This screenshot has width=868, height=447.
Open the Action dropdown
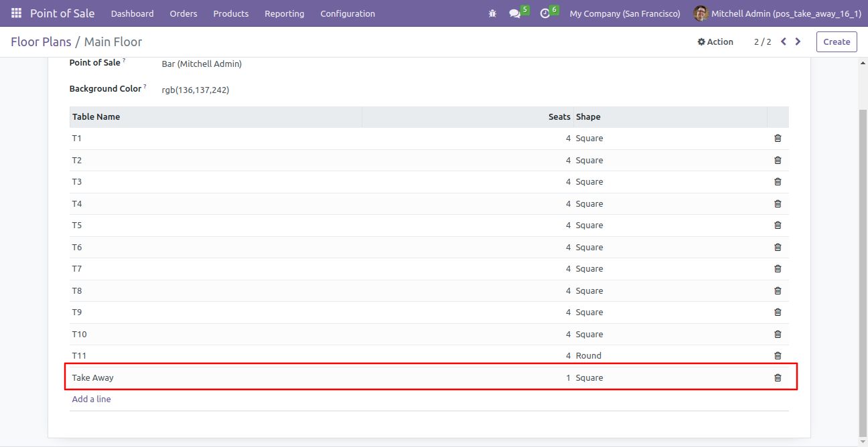[715, 41]
